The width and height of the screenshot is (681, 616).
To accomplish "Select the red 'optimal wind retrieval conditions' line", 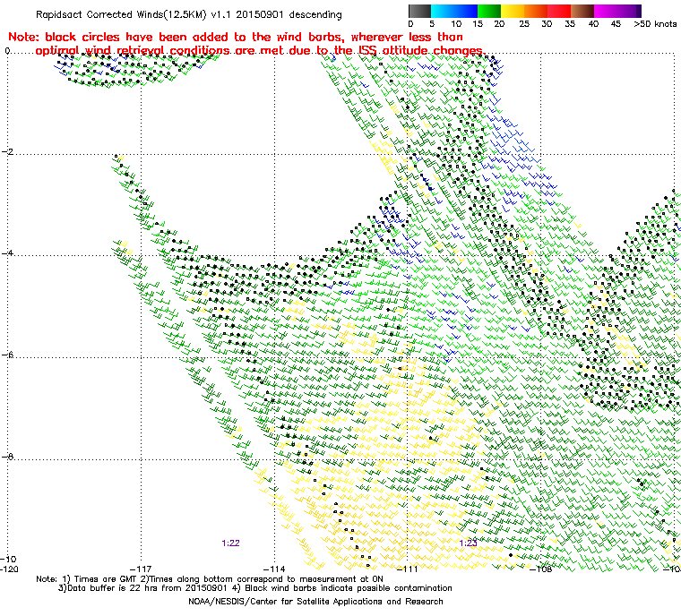I will pos(260,50).
